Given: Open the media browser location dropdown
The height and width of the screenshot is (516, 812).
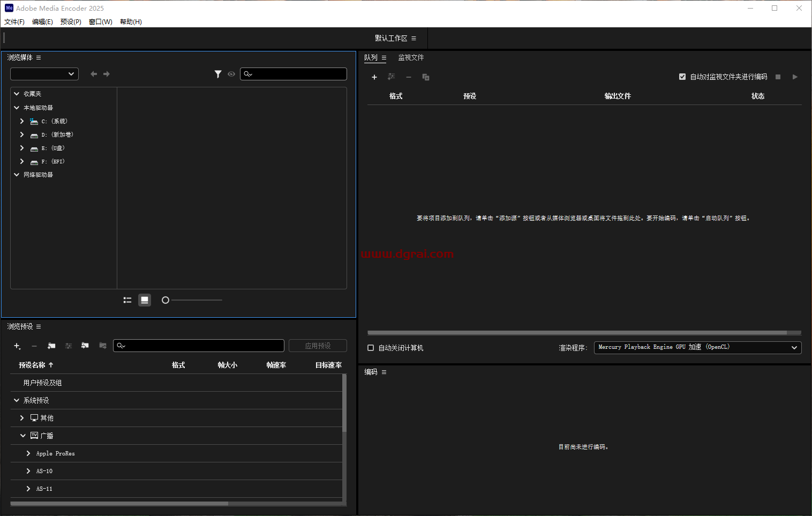Looking at the screenshot, I should (x=44, y=74).
